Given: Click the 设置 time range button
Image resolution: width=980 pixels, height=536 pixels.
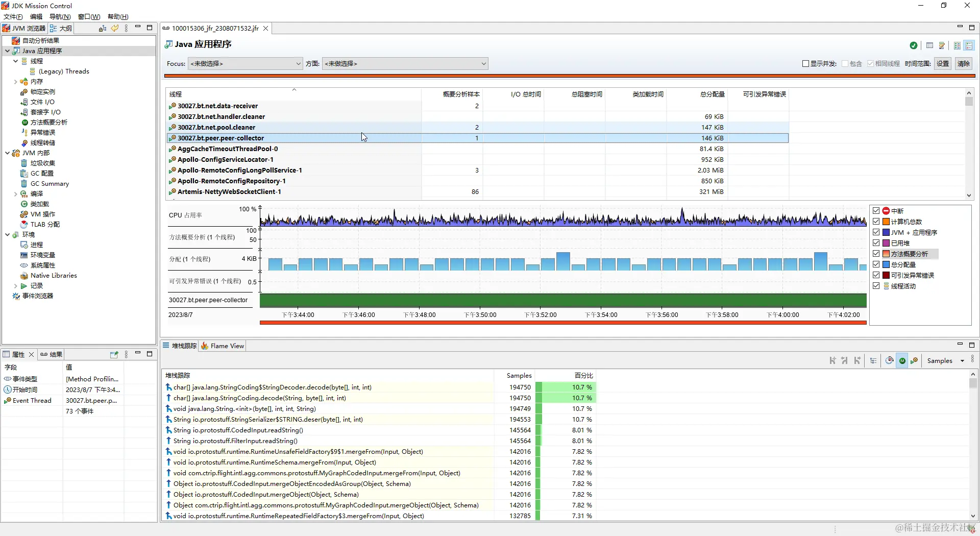Looking at the screenshot, I should pyautogui.click(x=943, y=64).
